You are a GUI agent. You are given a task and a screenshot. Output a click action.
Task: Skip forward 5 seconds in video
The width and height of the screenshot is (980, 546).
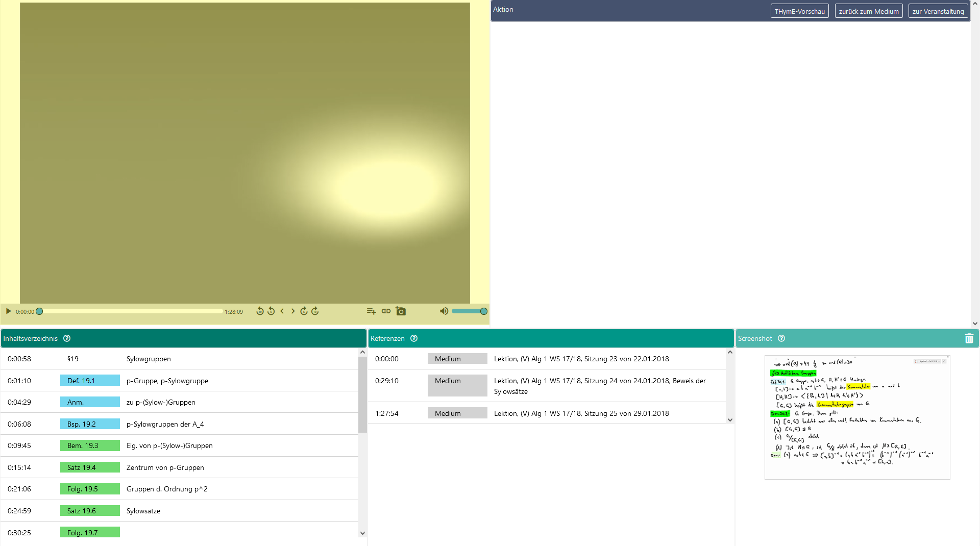point(304,311)
